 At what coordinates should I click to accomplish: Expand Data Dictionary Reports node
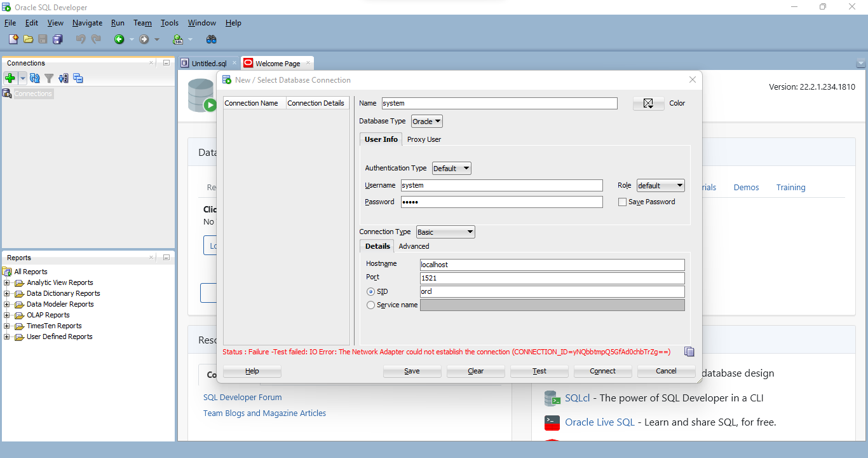pyautogui.click(x=7, y=294)
